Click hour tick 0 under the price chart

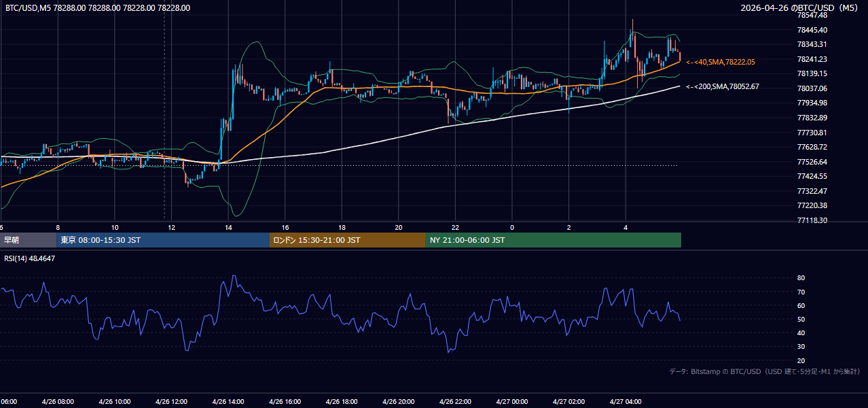(511, 227)
